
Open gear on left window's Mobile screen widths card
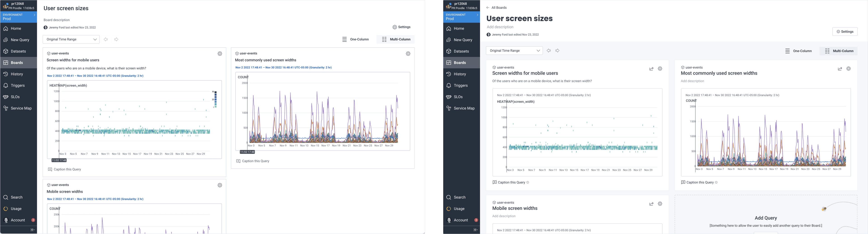coord(220,185)
